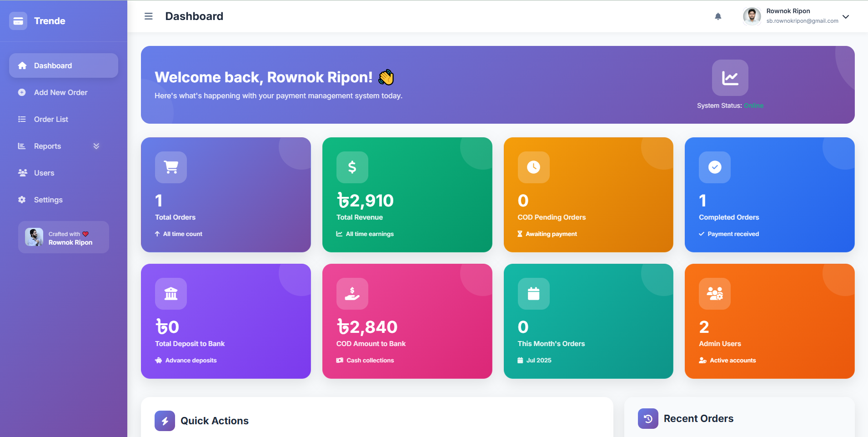Viewport: 868px width, 437px height.
Task: Open the Users section
Action: click(44, 173)
